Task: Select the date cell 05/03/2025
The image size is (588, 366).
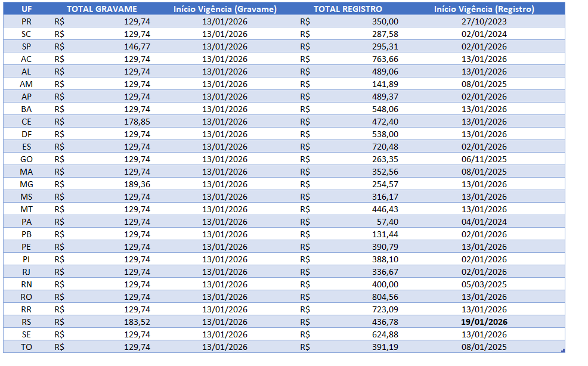Action: [x=484, y=284]
